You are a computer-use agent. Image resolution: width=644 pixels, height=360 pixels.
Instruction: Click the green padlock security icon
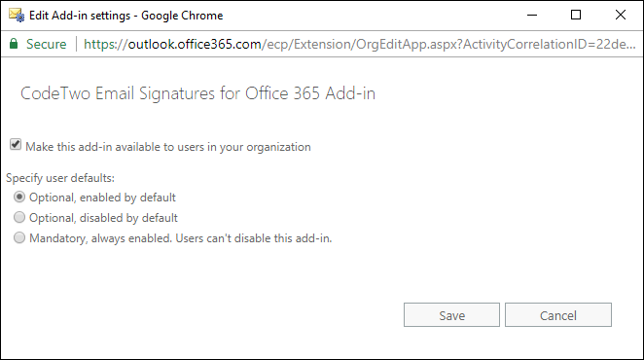(x=14, y=44)
